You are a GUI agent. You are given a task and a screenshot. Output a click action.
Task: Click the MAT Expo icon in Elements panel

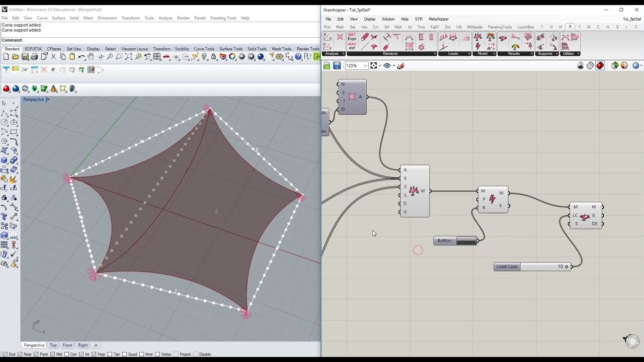[352, 37]
